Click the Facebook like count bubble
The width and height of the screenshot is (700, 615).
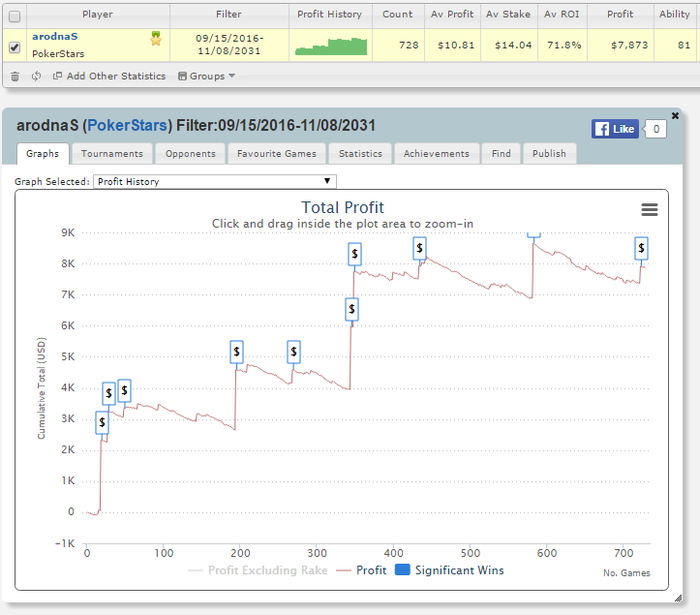[x=655, y=129]
